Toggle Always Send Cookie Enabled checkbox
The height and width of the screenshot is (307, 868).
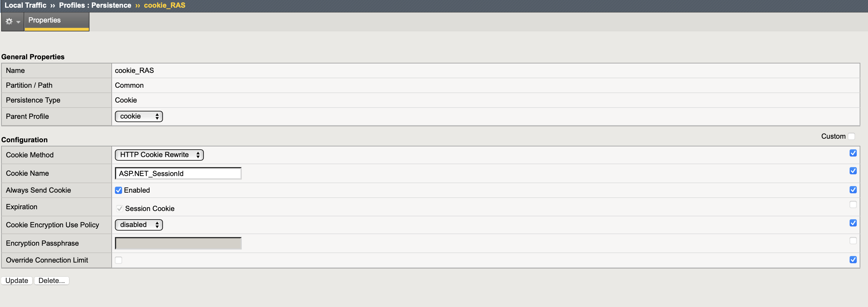pos(118,191)
